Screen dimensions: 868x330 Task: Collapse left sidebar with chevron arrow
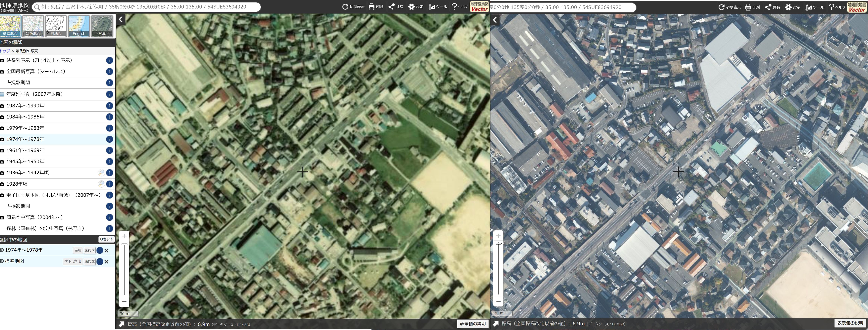[121, 19]
